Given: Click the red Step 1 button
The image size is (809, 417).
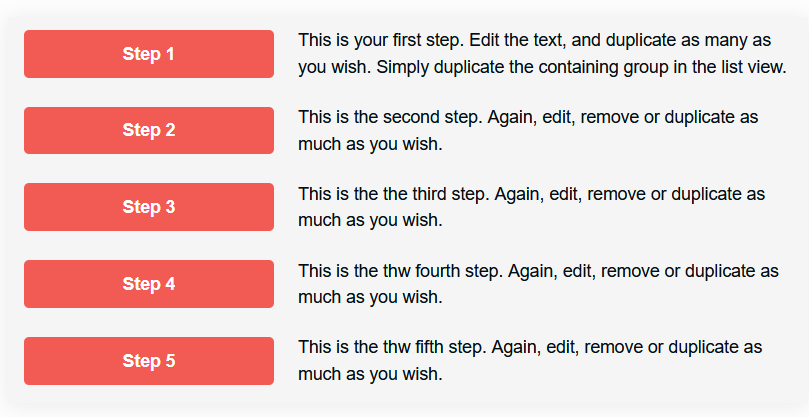Looking at the screenshot, I should 149,54.
